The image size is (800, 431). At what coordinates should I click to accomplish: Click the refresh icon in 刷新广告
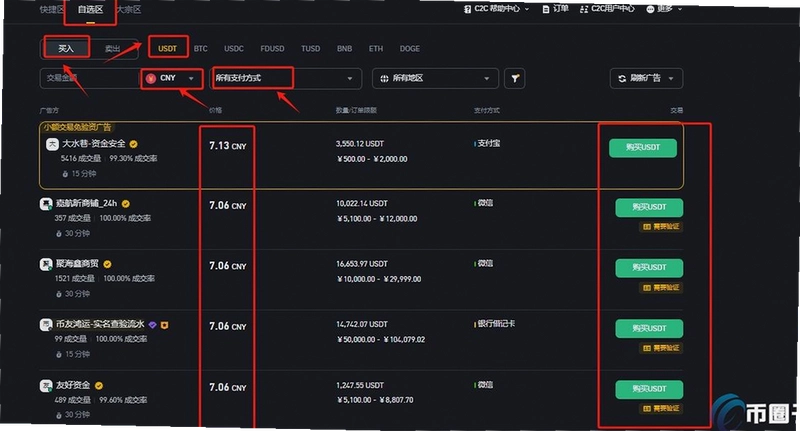pos(622,79)
